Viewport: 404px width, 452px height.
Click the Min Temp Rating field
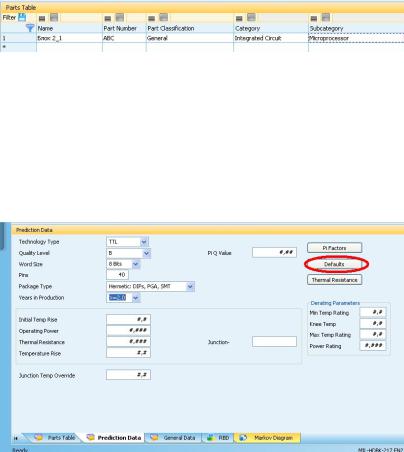(x=373, y=312)
